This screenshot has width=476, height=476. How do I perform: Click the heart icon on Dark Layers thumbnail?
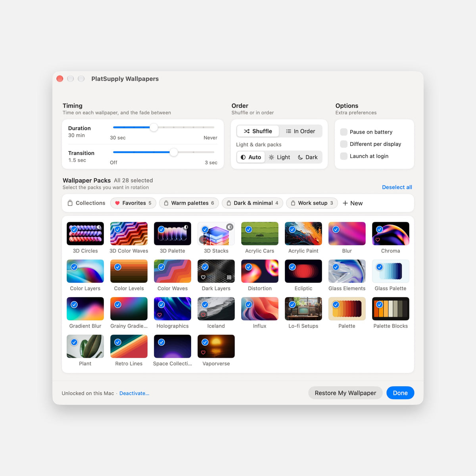click(x=203, y=277)
